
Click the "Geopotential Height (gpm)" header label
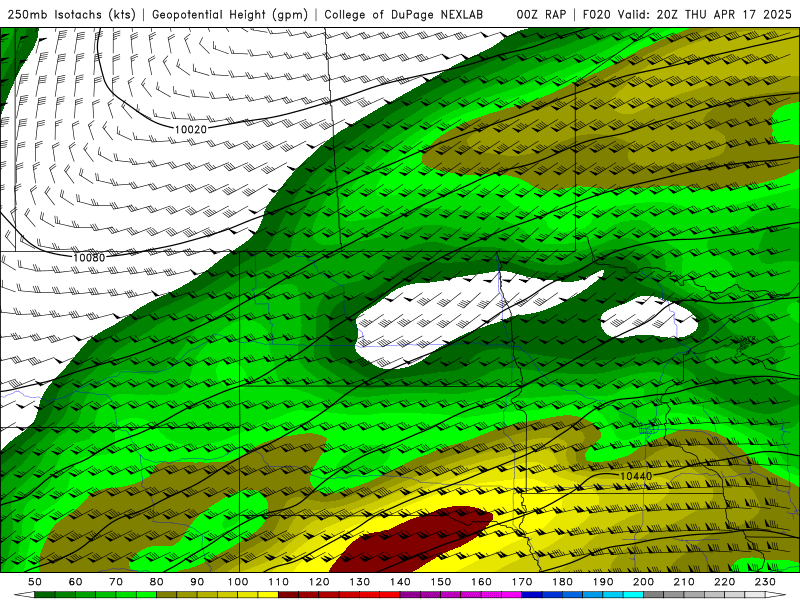230,14
